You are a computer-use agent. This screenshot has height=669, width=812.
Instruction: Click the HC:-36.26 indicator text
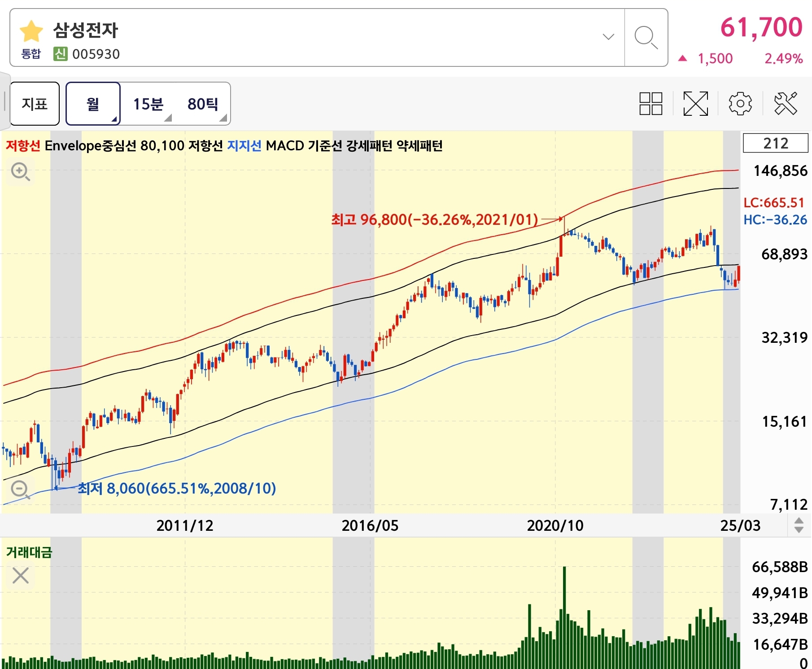[775, 220]
